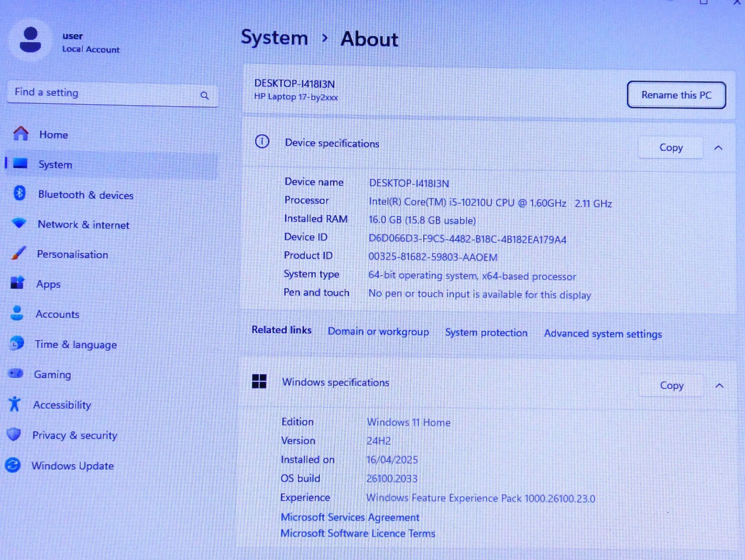This screenshot has width=745, height=560.
Task: Click the Accessibility figure icon
Action: click(x=14, y=404)
